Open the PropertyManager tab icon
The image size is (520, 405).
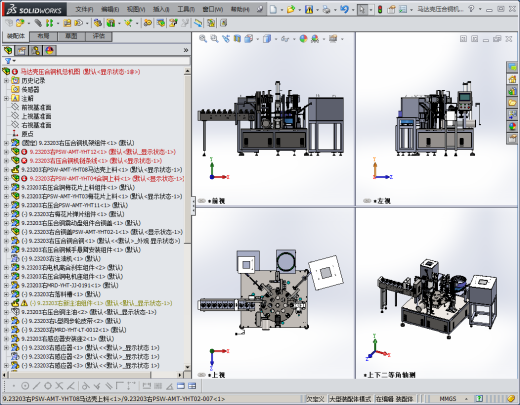22,50
